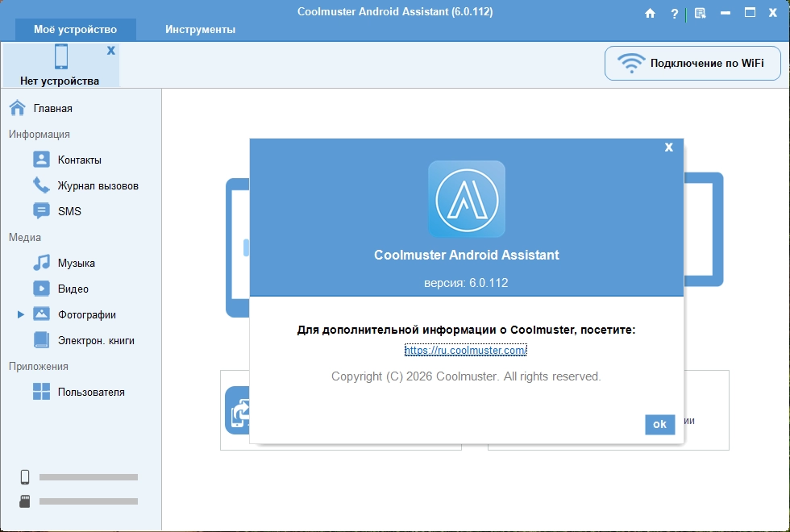Image resolution: width=790 pixels, height=532 pixels.
Task: Click the phone storage usage bar
Action: tap(89, 477)
